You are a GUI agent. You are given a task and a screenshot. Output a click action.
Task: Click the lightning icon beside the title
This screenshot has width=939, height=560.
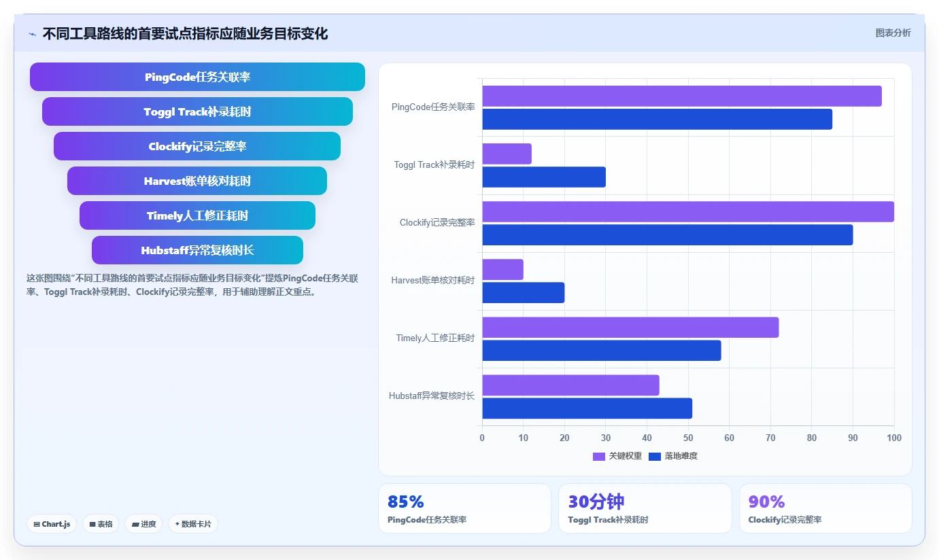tap(33, 34)
